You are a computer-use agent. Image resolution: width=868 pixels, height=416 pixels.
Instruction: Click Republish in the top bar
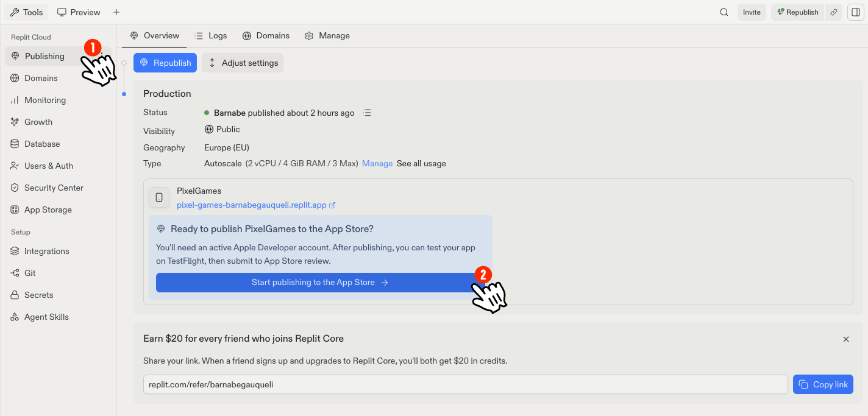797,12
